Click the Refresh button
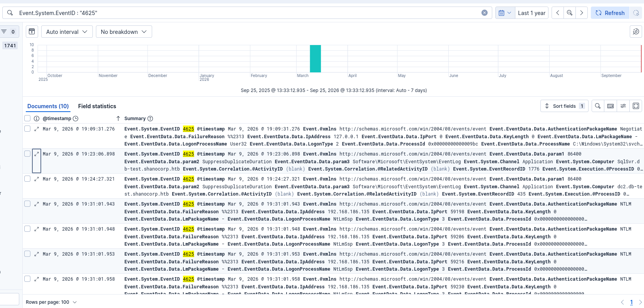The height and width of the screenshot is (308, 644). pos(610,13)
